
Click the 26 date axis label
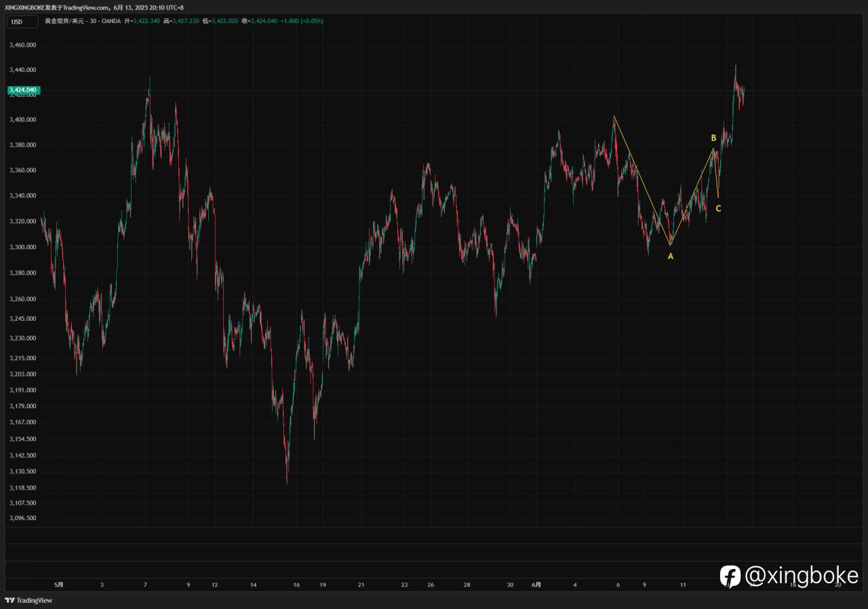pyautogui.click(x=431, y=585)
